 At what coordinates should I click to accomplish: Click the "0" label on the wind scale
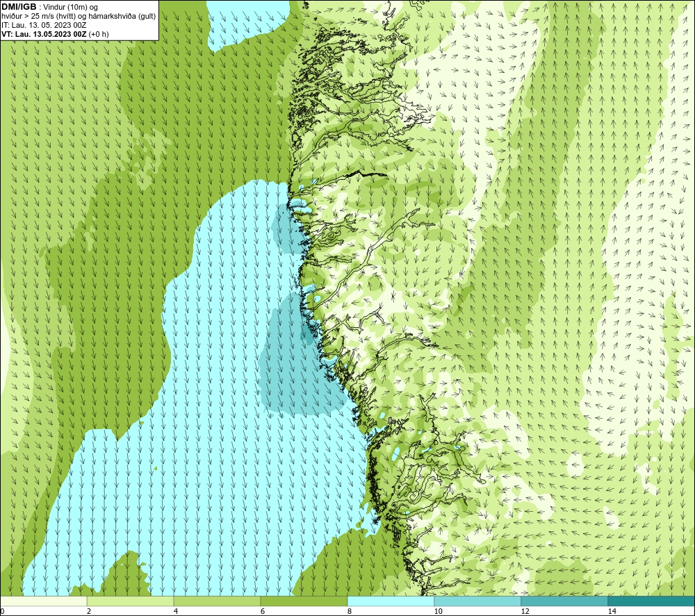coord(2,611)
